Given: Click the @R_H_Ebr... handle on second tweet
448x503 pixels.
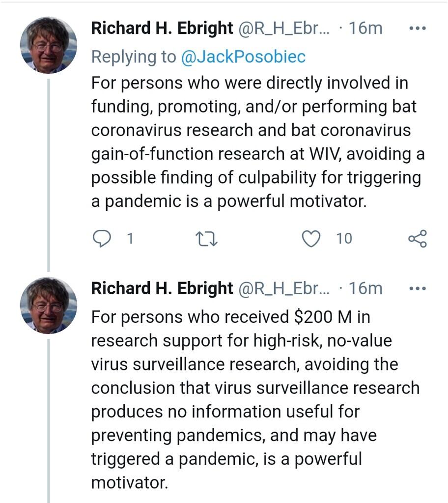Looking at the screenshot, I should click(284, 289).
